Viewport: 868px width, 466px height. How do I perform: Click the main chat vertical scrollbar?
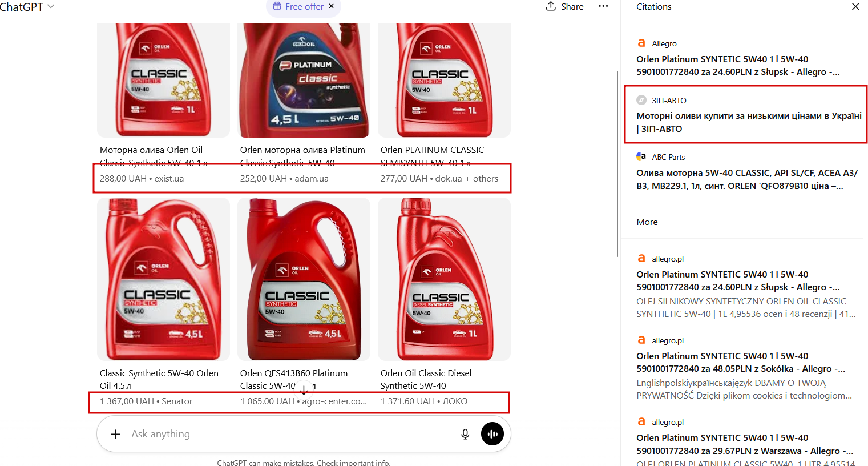(x=617, y=163)
